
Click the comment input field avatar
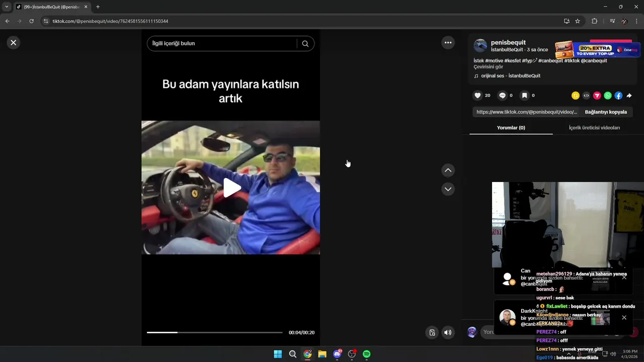click(472, 332)
